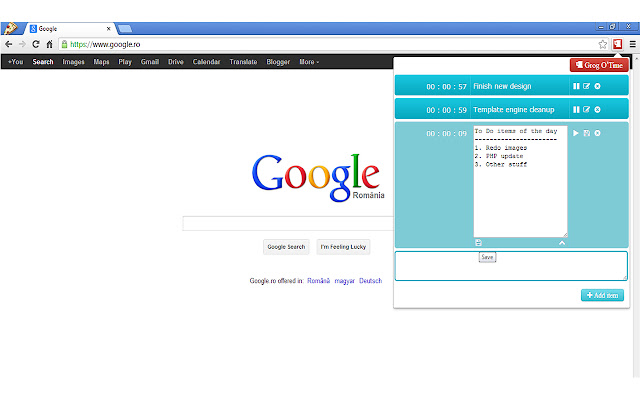Bookmark this page with the star icon
This screenshot has height=400, width=640.
(x=602, y=44)
